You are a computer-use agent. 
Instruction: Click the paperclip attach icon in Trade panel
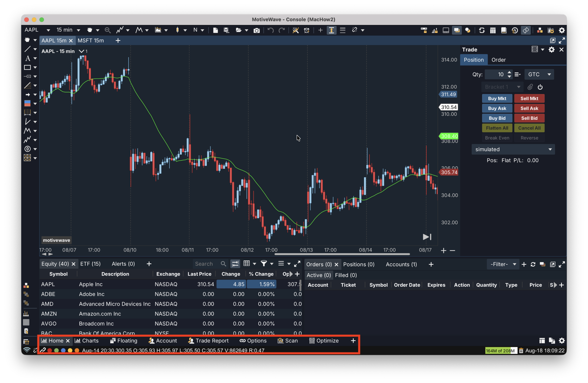tap(530, 87)
